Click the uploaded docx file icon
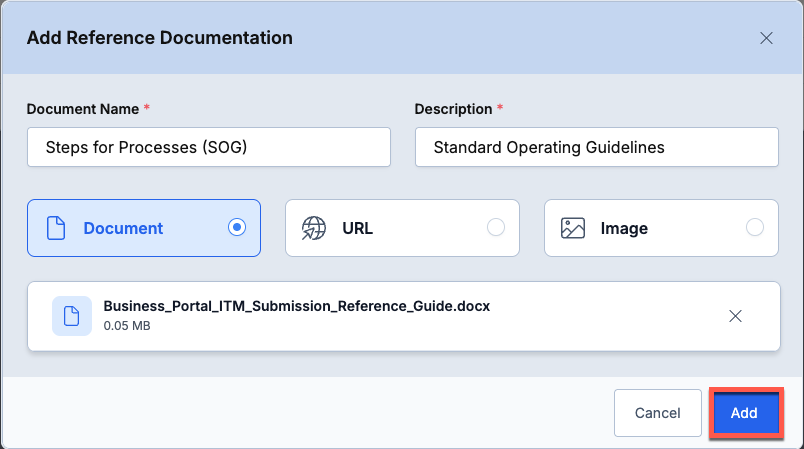This screenshot has height=449, width=804. click(72, 316)
